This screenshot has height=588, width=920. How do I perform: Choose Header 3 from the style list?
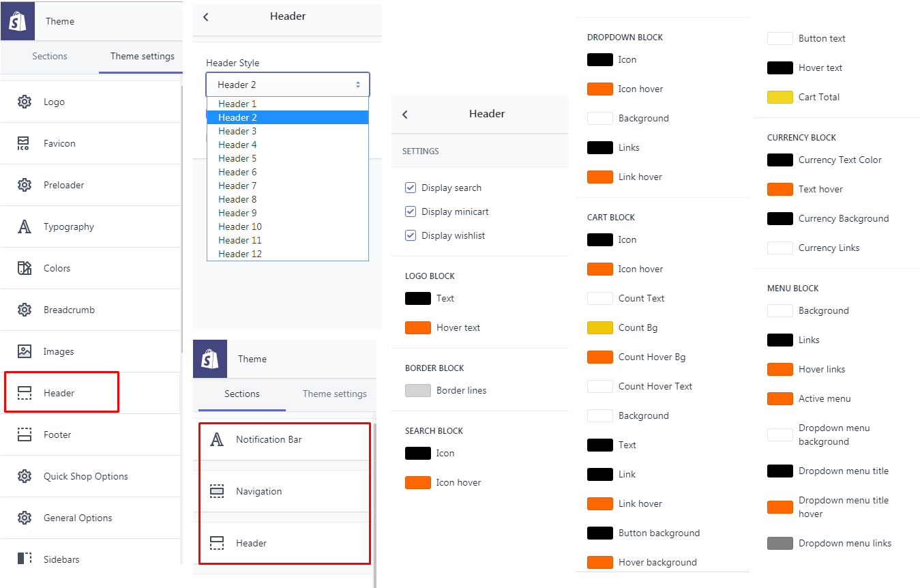[288, 131]
